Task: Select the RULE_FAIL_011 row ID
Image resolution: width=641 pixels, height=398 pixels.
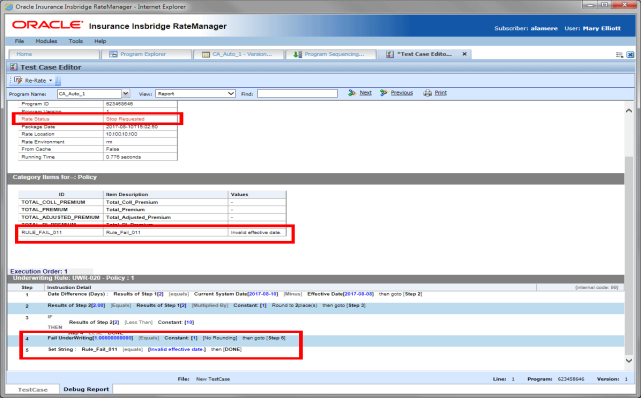Action: click(x=42, y=233)
